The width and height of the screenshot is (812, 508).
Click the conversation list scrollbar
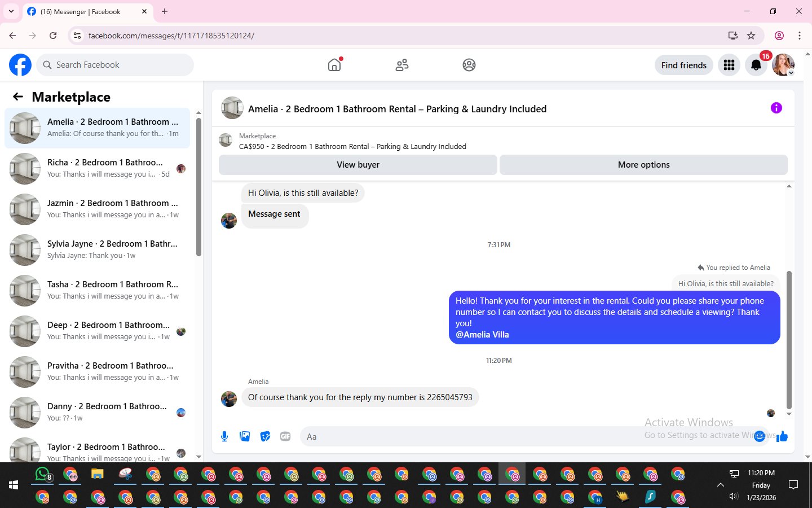198,186
